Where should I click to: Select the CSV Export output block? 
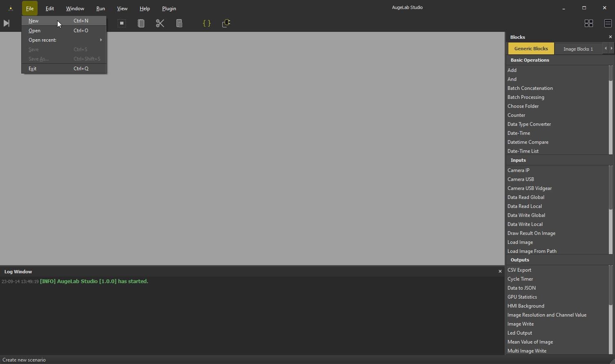519,270
